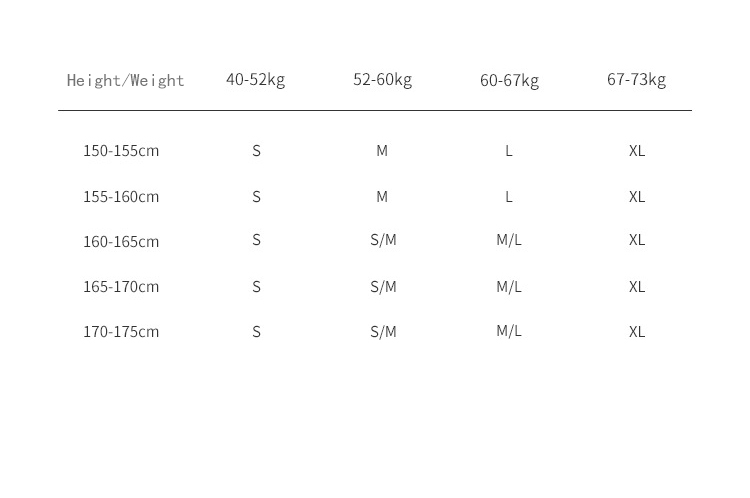The height and width of the screenshot is (498, 750).
Task: Click the 67-73kg column header
Action: [636, 79]
